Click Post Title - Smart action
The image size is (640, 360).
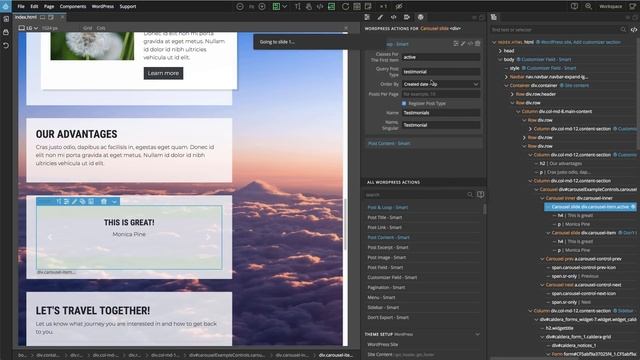(385, 217)
